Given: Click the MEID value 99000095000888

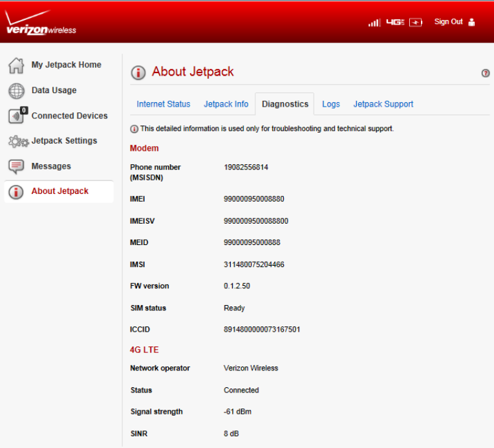Looking at the screenshot, I should tap(252, 242).
